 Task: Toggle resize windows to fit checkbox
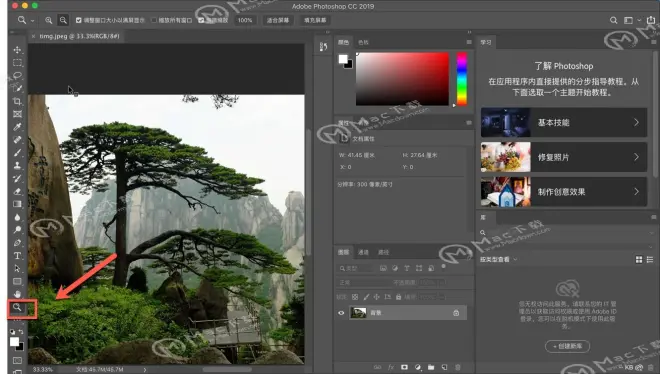tap(78, 20)
